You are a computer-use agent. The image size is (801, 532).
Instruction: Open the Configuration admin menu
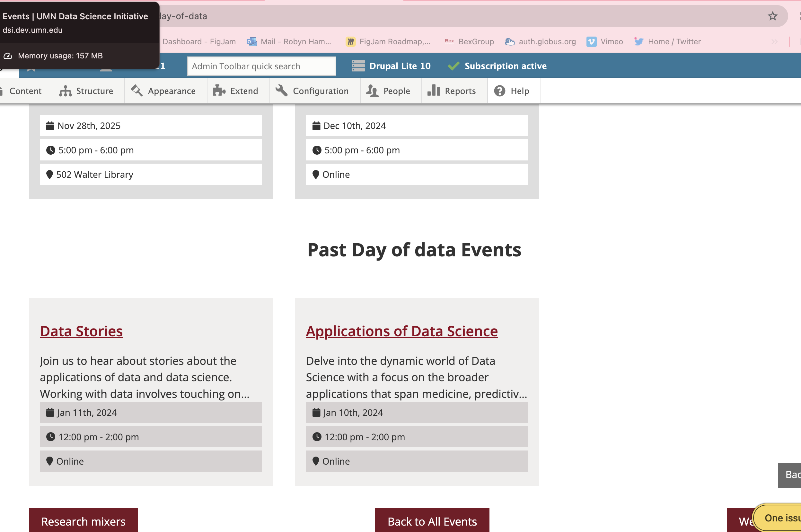point(312,91)
